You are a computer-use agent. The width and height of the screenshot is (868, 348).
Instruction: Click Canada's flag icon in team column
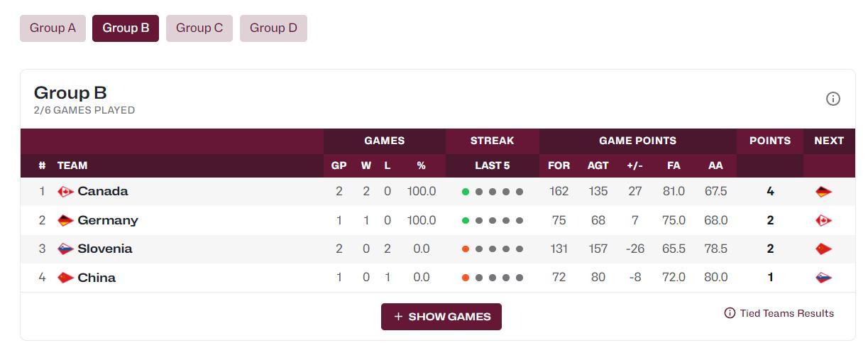click(x=65, y=192)
